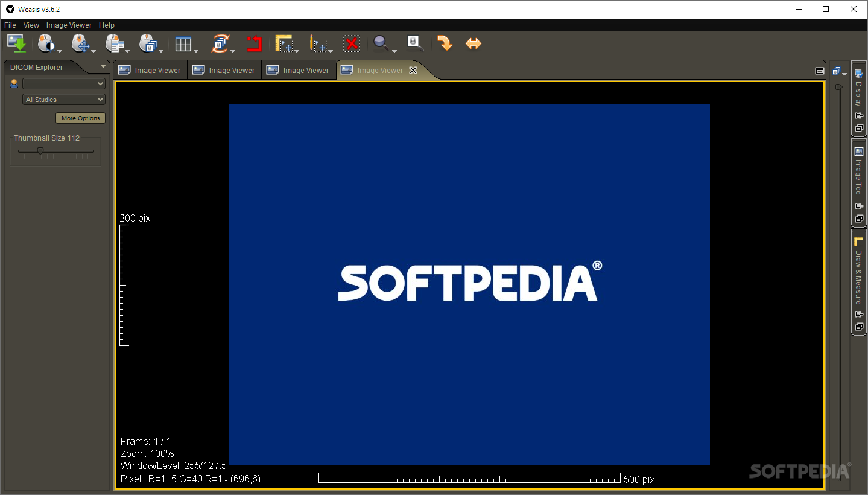Image resolution: width=868 pixels, height=495 pixels.
Task: Click the Pixel B=115 G=40 R=1 readout
Action: [191, 479]
